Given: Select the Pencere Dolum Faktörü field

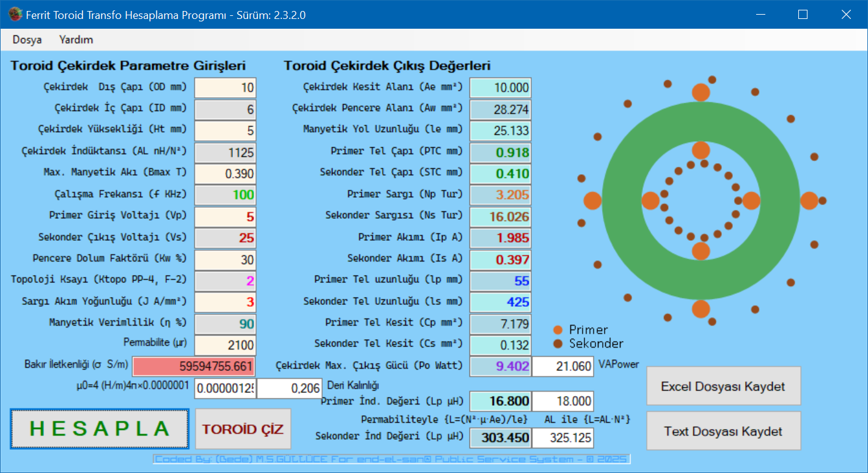Looking at the screenshot, I should tap(225, 259).
